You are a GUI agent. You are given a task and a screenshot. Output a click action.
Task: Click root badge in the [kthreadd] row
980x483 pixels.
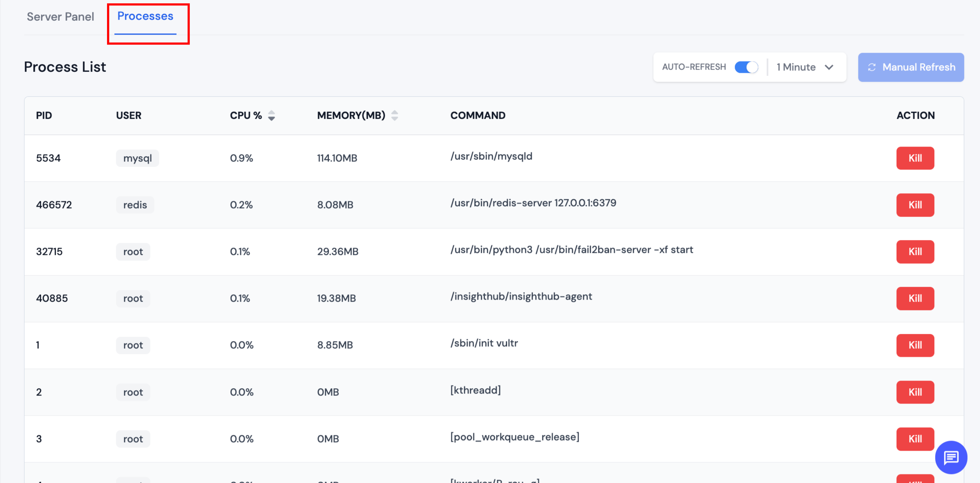click(133, 392)
